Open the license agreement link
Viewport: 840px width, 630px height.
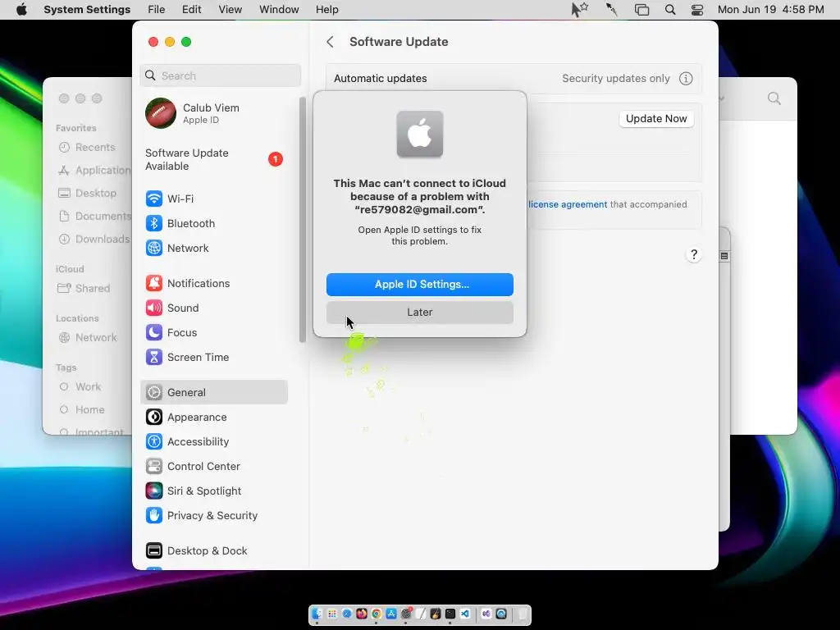(568, 204)
